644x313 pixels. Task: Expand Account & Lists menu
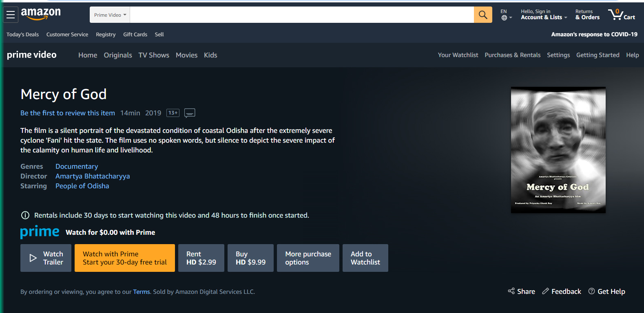544,15
